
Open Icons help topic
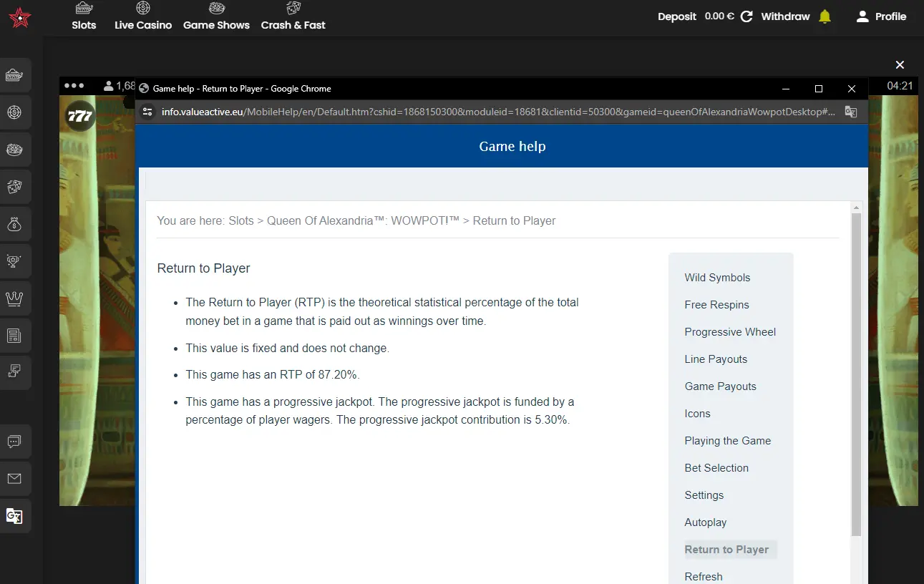pyautogui.click(x=697, y=414)
